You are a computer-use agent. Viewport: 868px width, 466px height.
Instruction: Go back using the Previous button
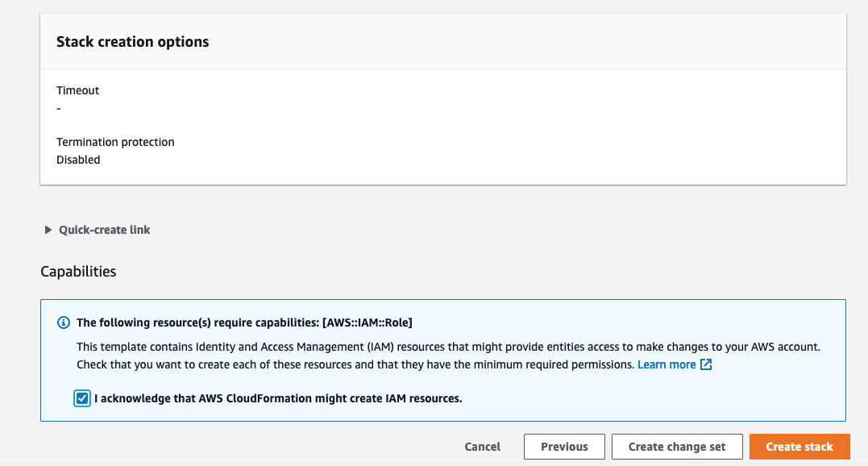pyautogui.click(x=564, y=446)
